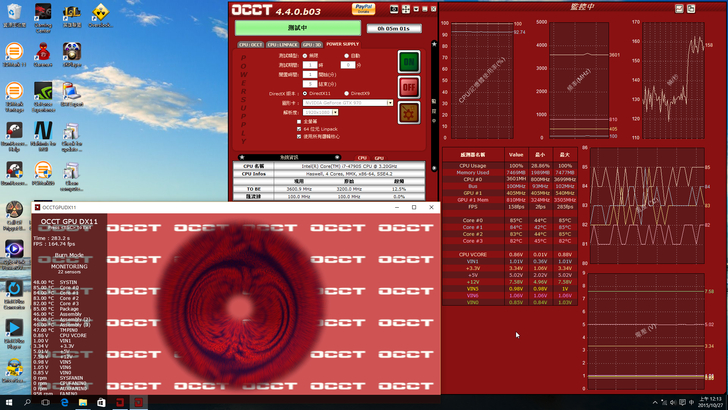Click star icon left of system info bar
Screen dimensions: 728x410
(x=242, y=157)
